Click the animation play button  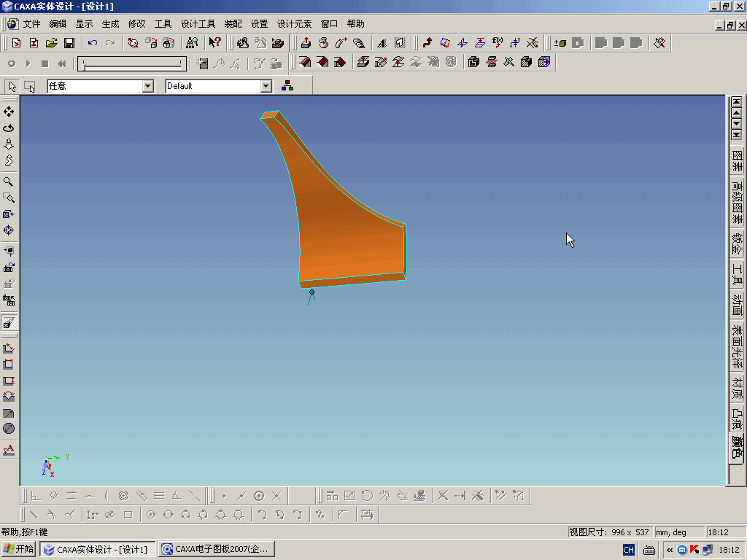pos(28,63)
